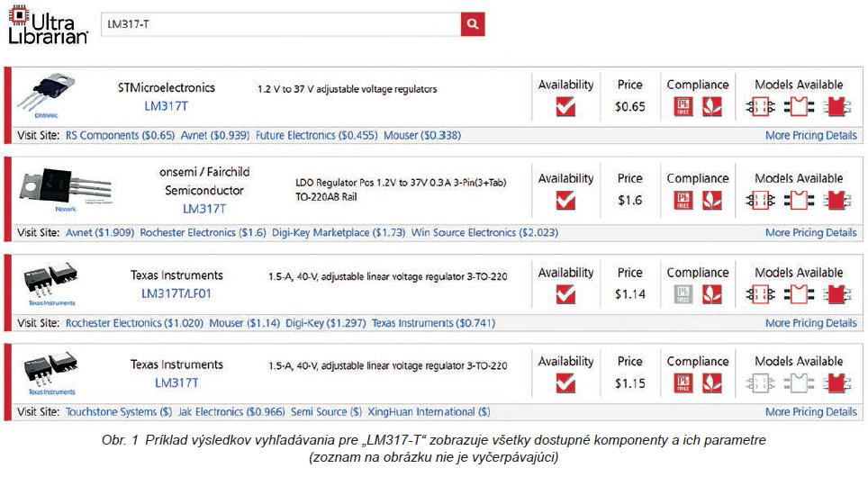Click Pb-free compliance icon in $1.15 row

tap(683, 382)
